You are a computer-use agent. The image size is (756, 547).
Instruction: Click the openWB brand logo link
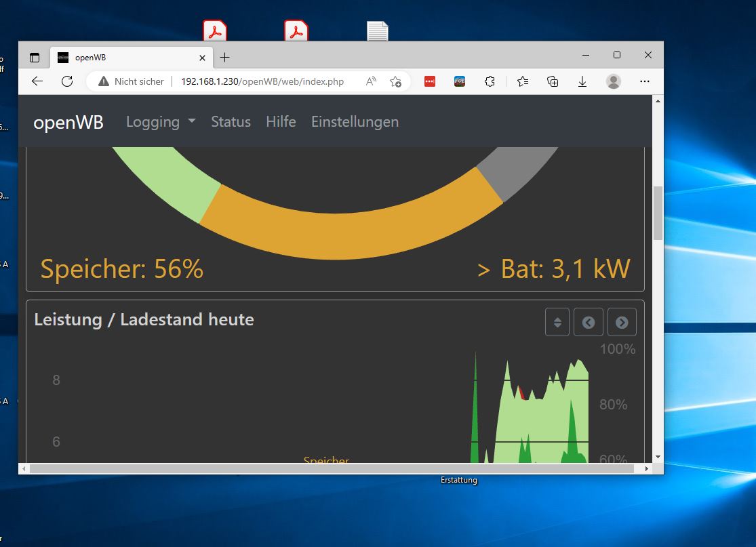68,123
